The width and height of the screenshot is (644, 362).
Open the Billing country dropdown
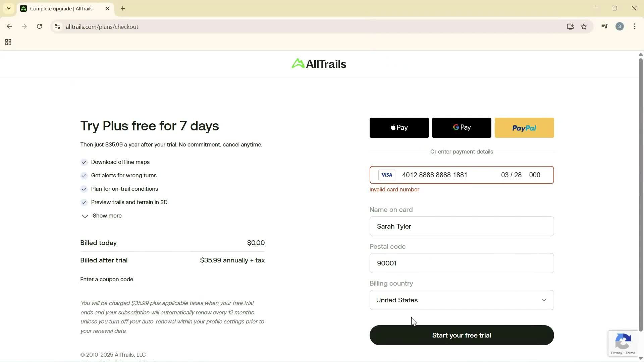coord(461,300)
